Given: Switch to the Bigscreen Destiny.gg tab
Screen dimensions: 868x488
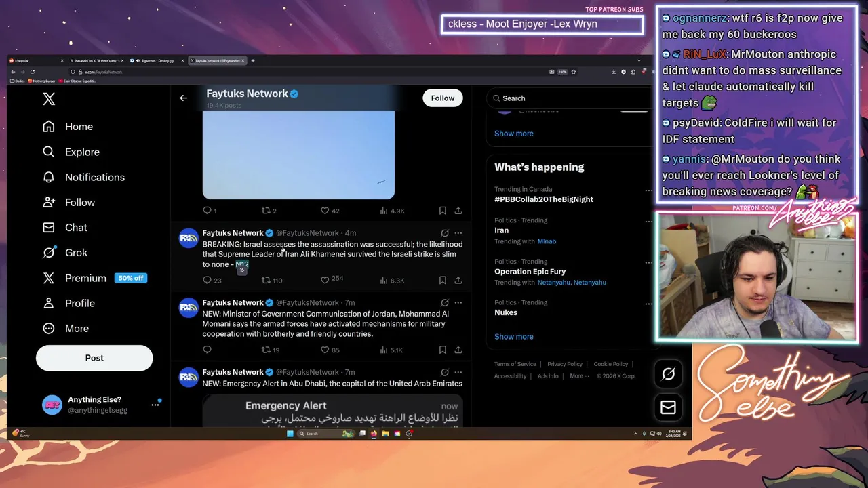Looking at the screenshot, I should click(x=156, y=61).
